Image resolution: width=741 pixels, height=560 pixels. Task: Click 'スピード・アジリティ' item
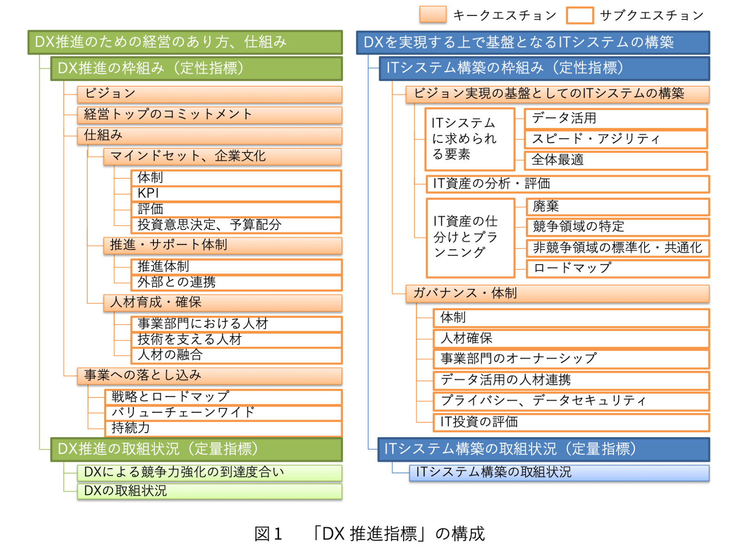point(616,139)
